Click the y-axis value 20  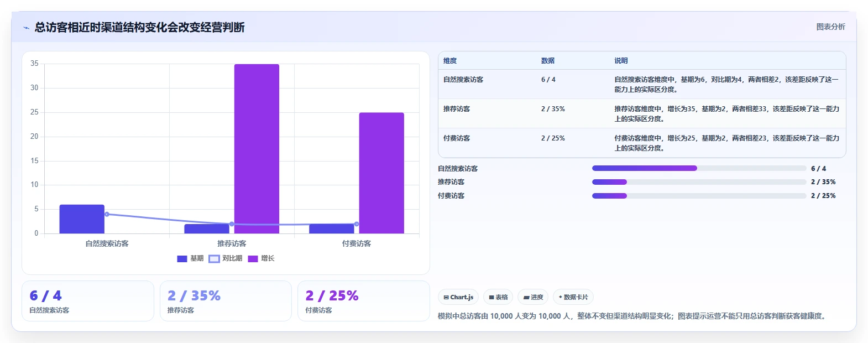[34, 137]
